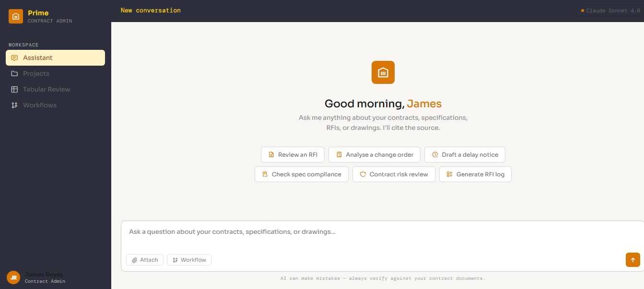Click the clock icon on Draft a delay notice
644x289 pixels.
pos(435,155)
